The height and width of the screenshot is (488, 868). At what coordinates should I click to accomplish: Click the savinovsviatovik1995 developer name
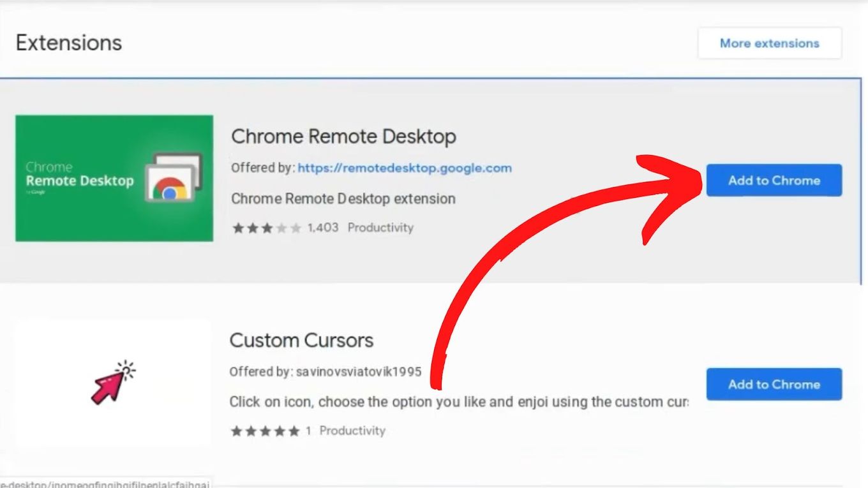[x=359, y=371]
